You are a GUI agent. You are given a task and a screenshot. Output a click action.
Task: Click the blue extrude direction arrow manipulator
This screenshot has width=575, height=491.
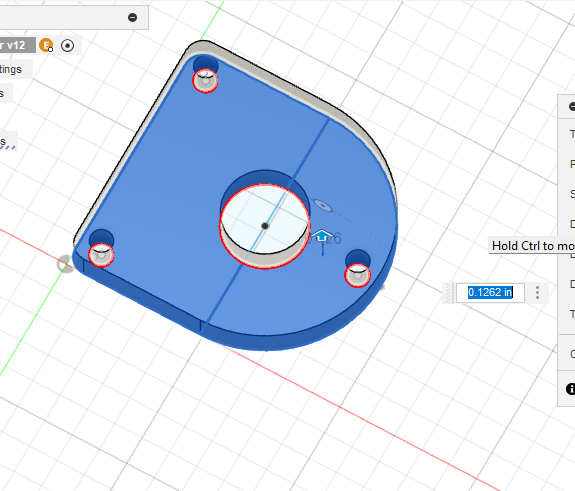click(x=322, y=236)
